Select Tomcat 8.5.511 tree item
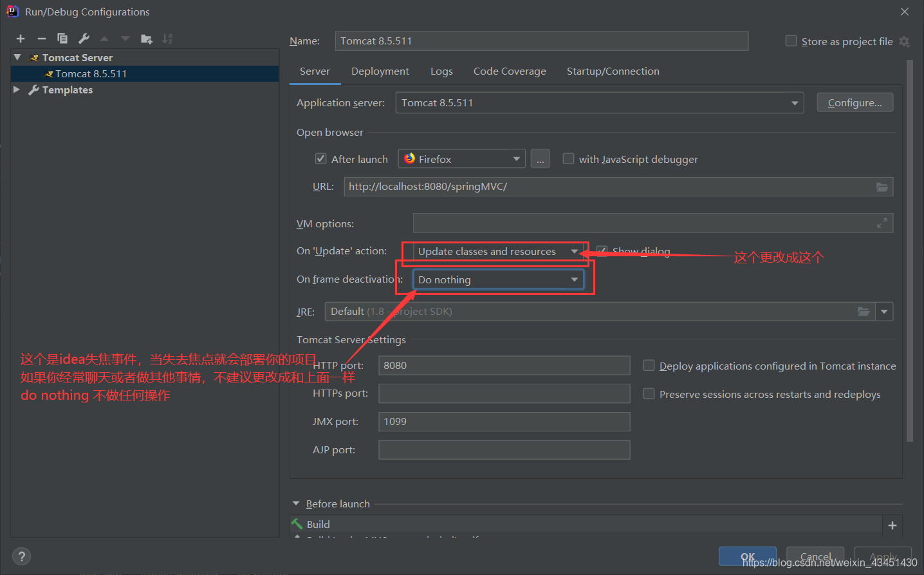This screenshot has height=575, width=924. click(x=145, y=73)
